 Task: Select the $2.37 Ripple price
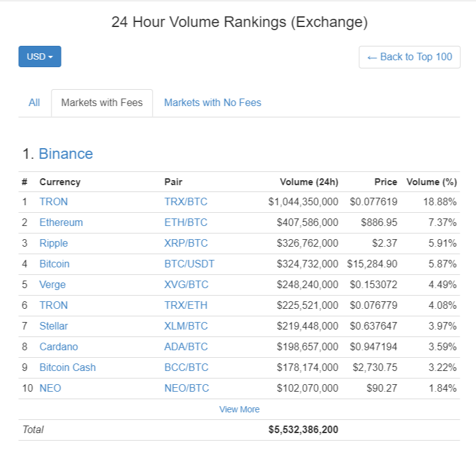coord(384,243)
